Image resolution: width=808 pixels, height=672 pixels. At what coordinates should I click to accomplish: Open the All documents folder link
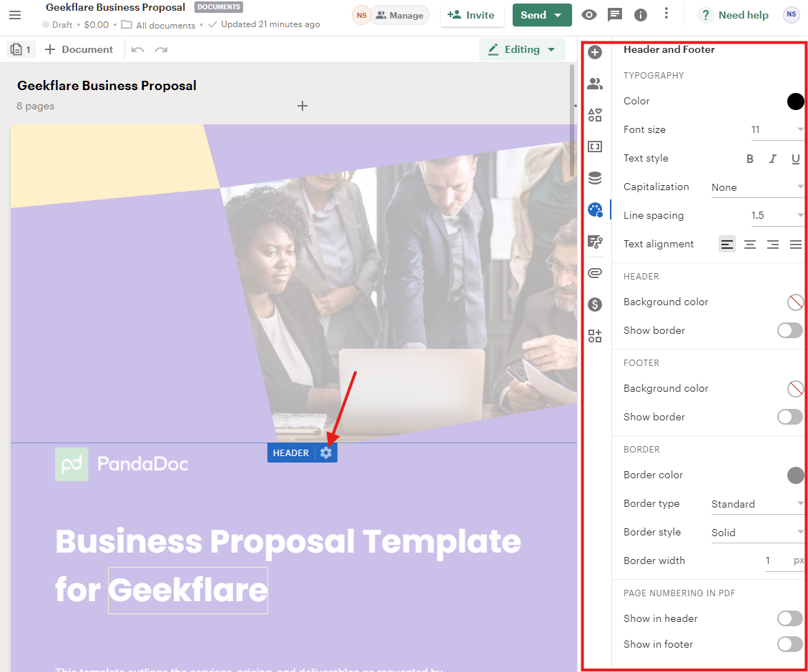(159, 25)
